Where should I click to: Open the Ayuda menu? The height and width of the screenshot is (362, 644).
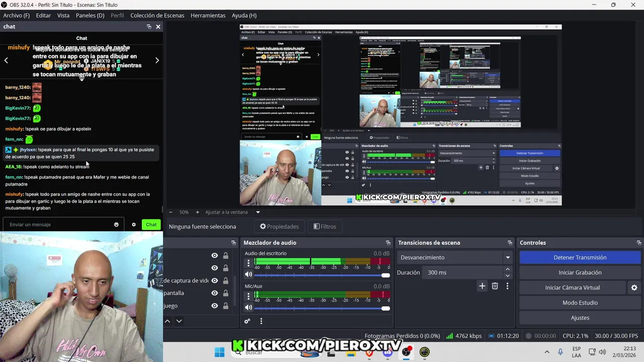coord(244,15)
